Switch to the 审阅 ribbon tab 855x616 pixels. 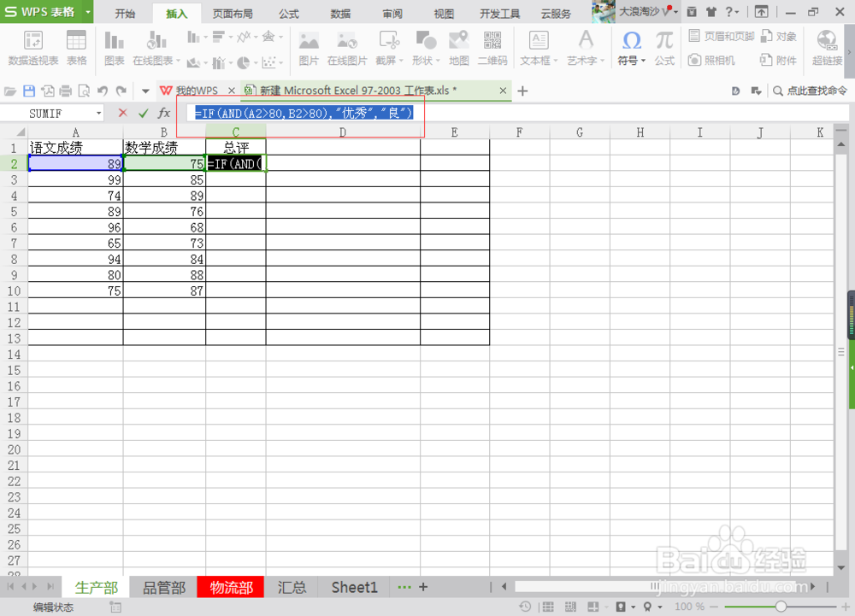tap(392, 14)
